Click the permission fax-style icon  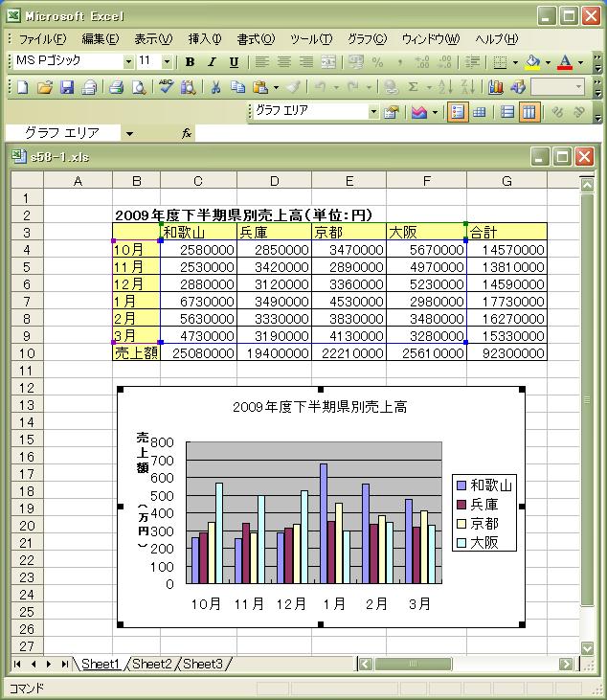pos(89,87)
